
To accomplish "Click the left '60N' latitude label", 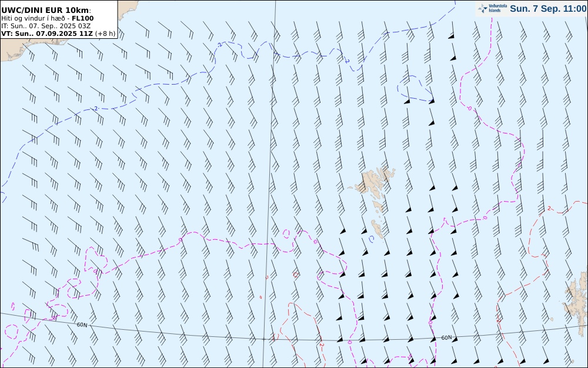I will coord(82,325).
